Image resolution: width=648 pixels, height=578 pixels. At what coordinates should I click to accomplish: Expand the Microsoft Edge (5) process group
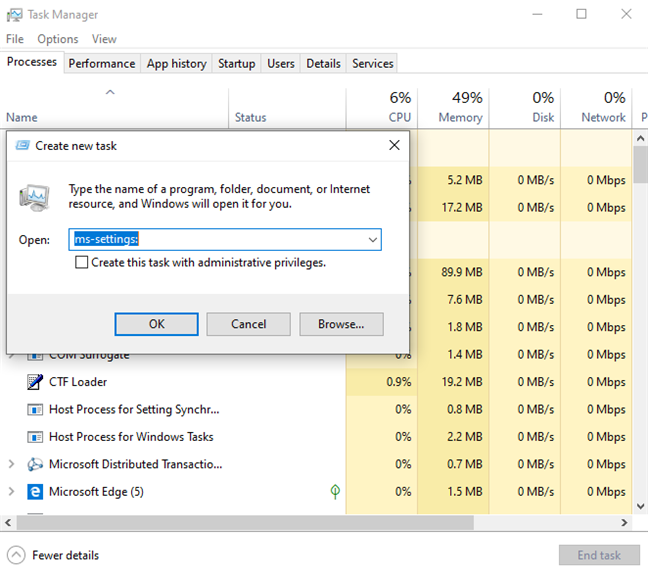coord(11,492)
